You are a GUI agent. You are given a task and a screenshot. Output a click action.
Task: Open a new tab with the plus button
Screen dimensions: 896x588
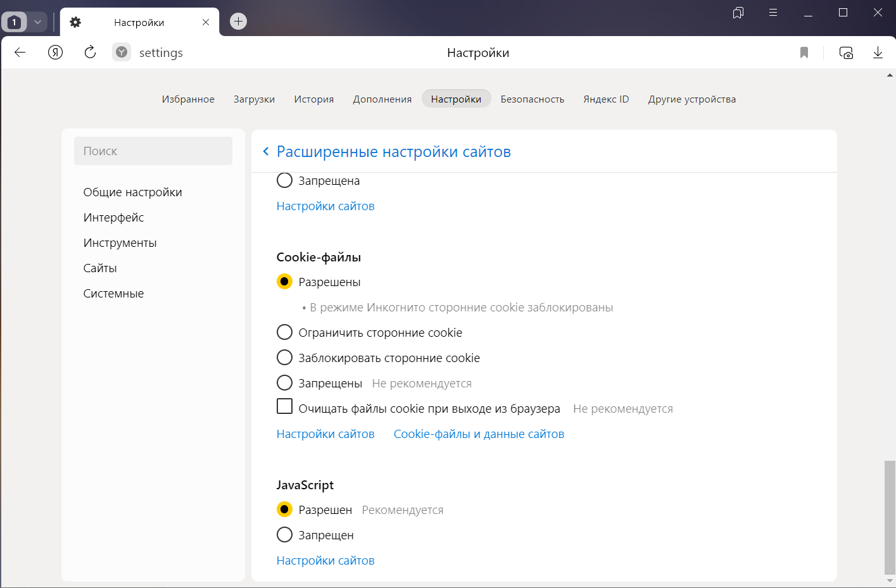tap(238, 22)
